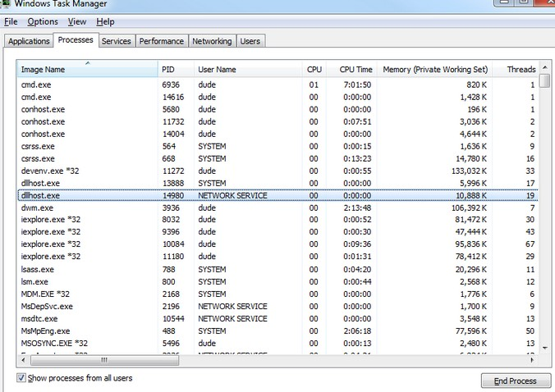
Task: Select the MsMpEng.exe process
Action: 277,331
